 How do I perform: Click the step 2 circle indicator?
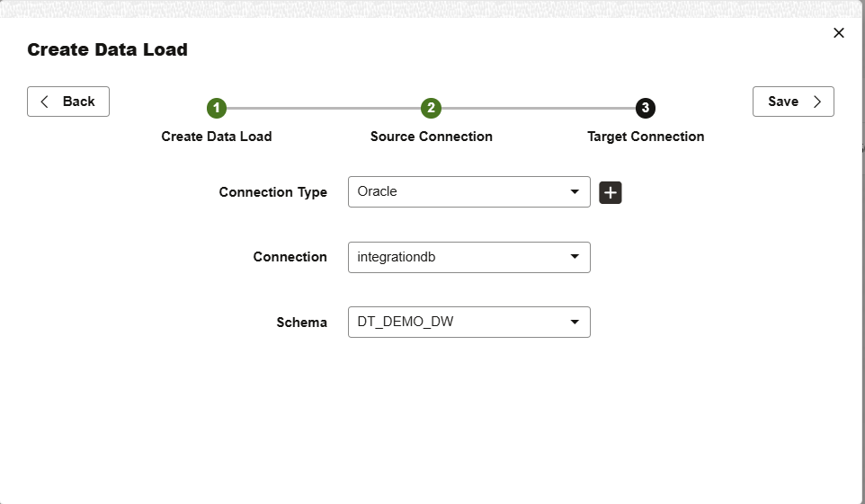pos(432,108)
